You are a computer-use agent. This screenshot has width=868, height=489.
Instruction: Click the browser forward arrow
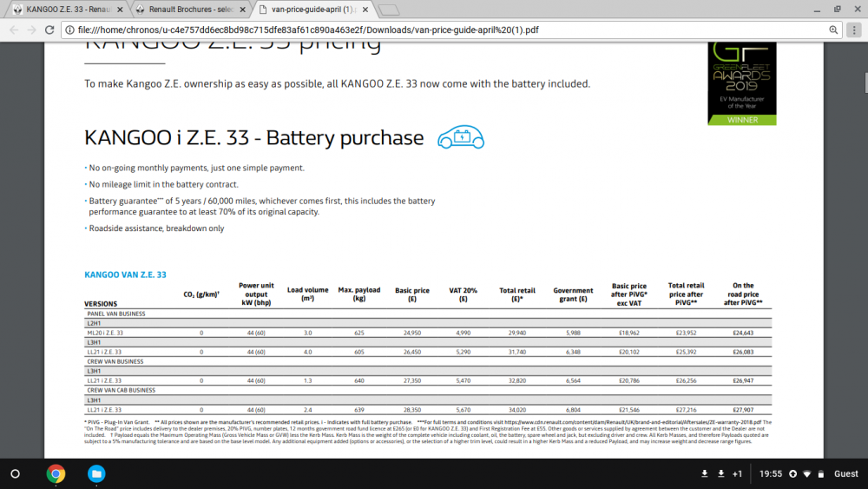[31, 30]
